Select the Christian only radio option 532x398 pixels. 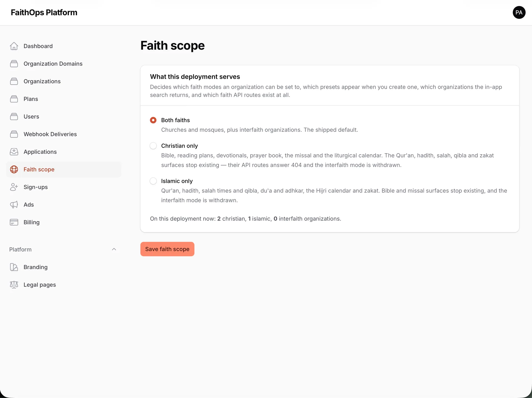(153, 146)
